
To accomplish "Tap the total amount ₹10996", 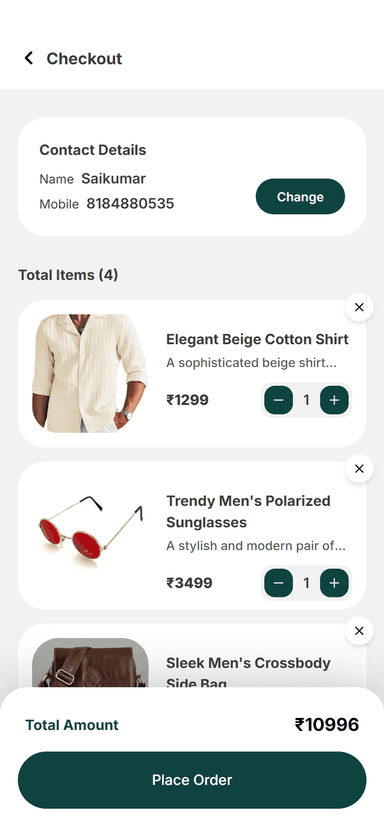I will pyautogui.click(x=327, y=725).
